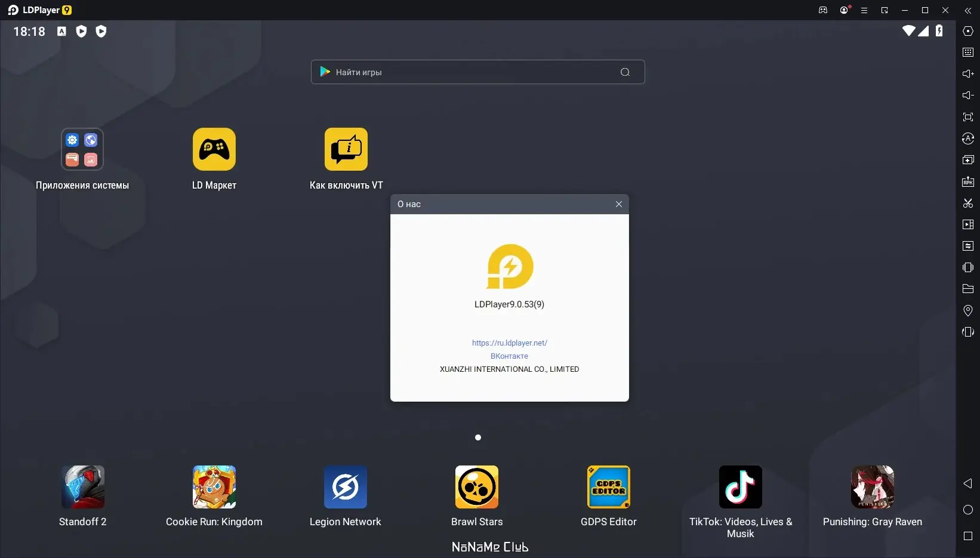The width and height of the screenshot is (980, 558).
Task: Open the ВКонтакте link
Action: (x=509, y=356)
